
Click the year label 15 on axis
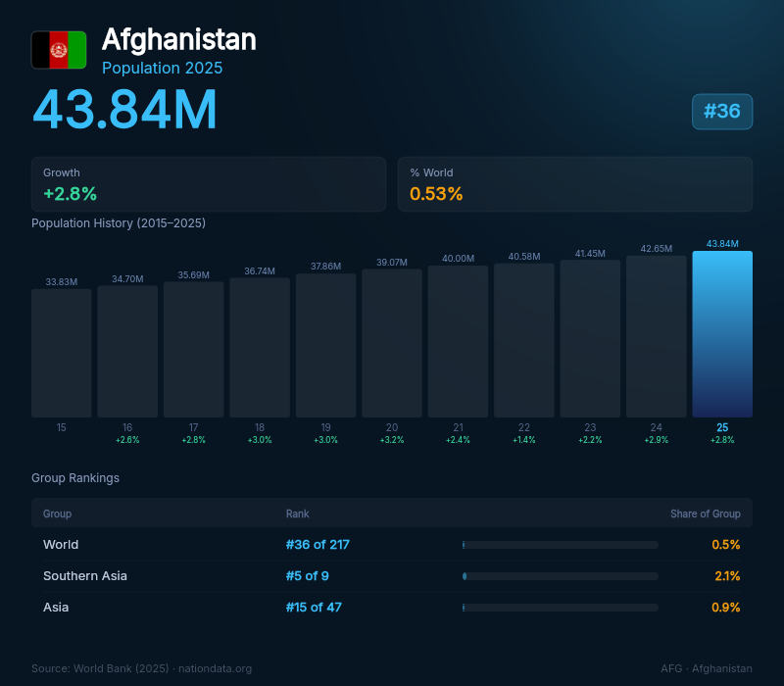click(62, 427)
